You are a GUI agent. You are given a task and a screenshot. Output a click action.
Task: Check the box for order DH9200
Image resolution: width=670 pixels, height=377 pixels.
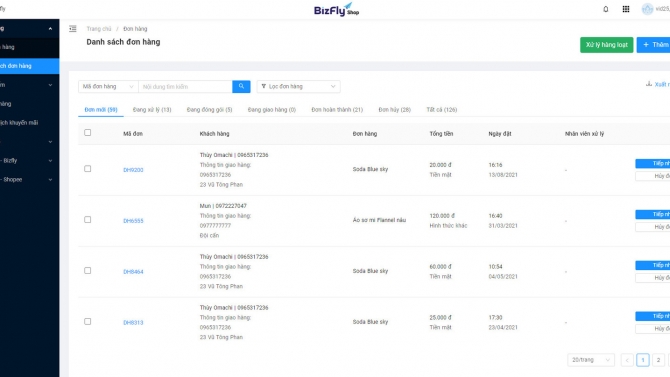(x=88, y=169)
